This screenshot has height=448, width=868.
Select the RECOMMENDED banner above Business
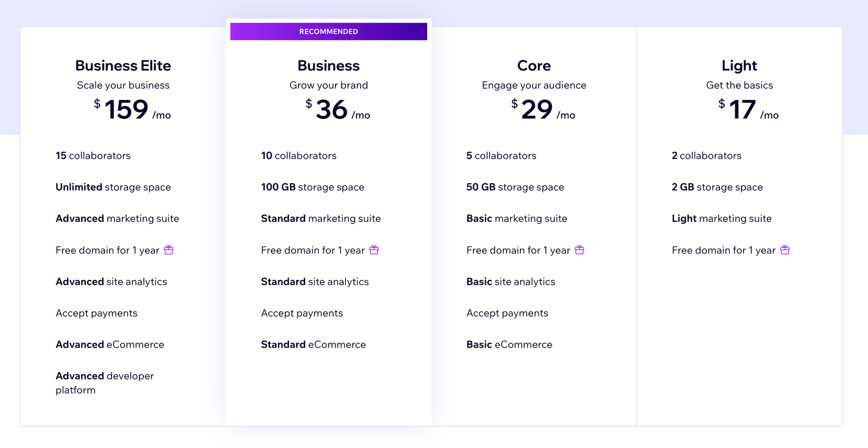[328, 31]
